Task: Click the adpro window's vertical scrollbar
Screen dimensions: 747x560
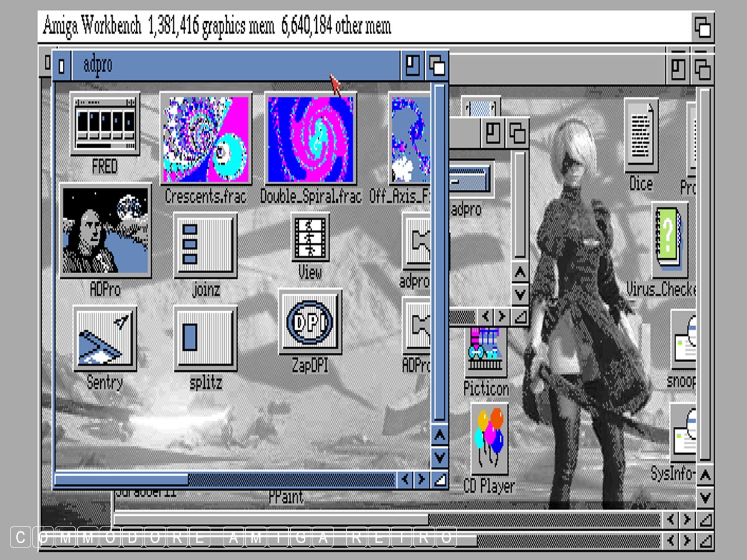Action: 439,249
